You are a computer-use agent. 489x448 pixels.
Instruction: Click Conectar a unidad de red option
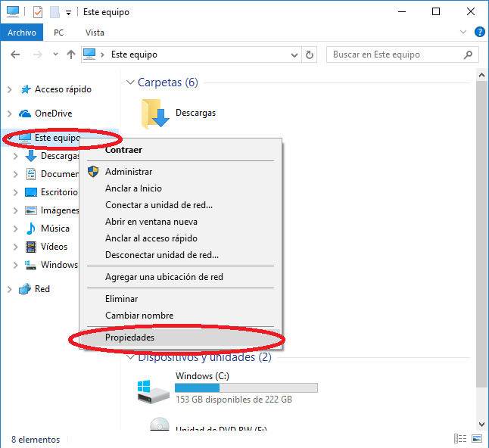[159, 205]
